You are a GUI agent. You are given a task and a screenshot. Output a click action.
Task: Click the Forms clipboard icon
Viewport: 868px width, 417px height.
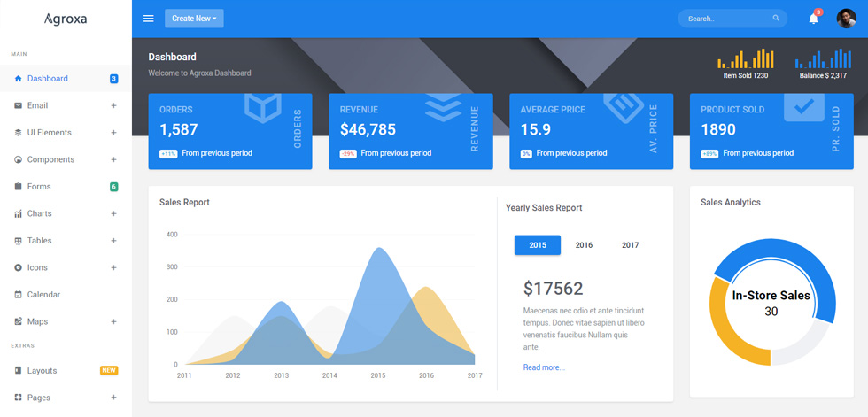18,187
